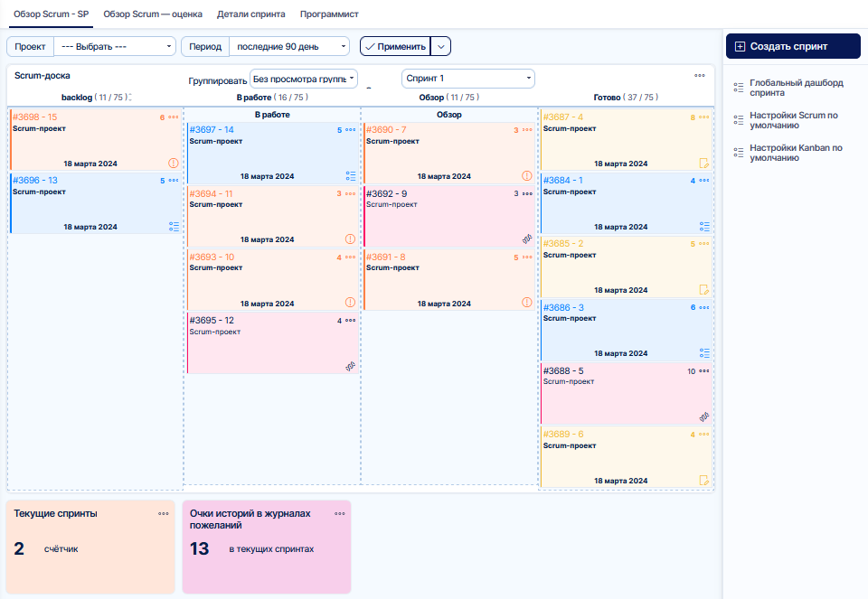The image size is (868, 599).
Task: Expand the arrow next to Применить button
Action: (440, 46)
